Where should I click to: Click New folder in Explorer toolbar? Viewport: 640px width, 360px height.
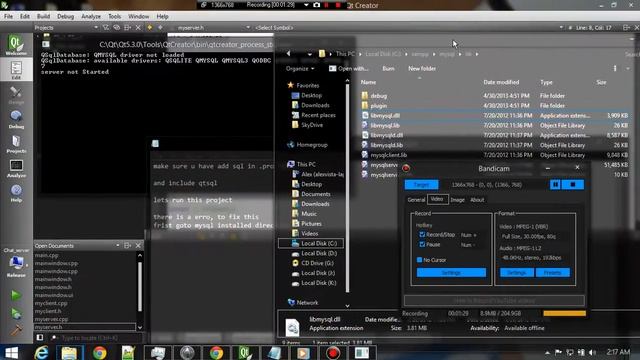click(x=422, y=69)
